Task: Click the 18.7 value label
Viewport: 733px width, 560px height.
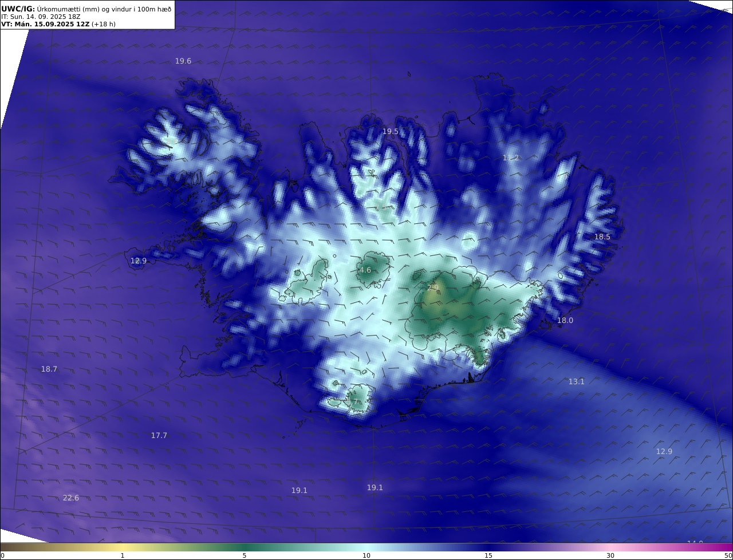Action: [x=49, y=369]
